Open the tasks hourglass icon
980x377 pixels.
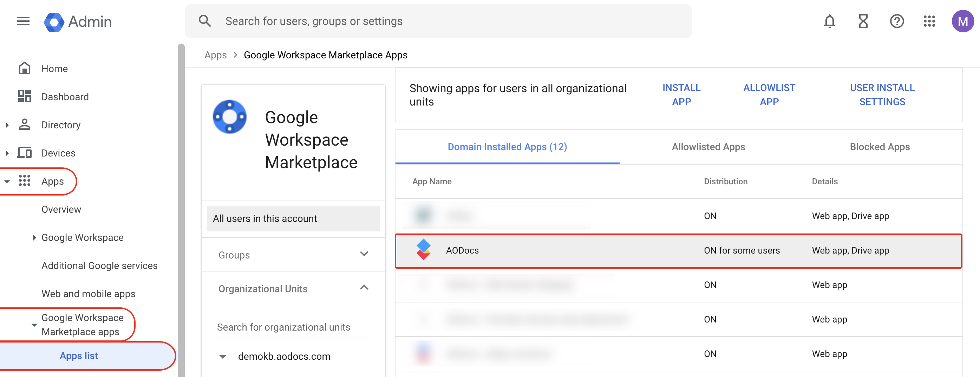(863, 21)
